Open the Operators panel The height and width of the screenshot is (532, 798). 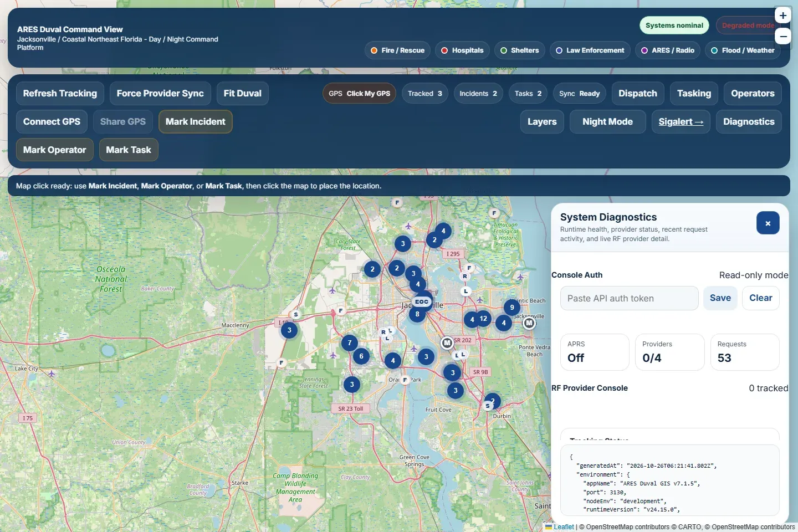coord(753,94)
